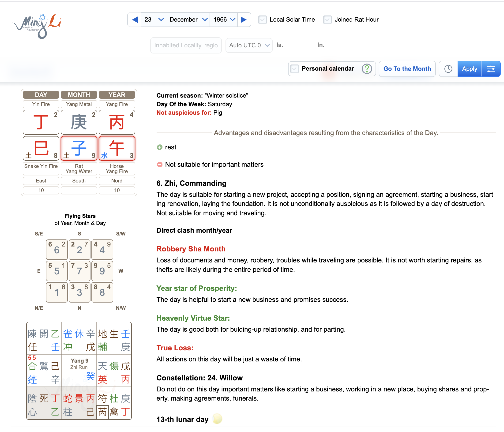The image size is (504, 432).
Task: Go to next day with right arrow
Action: pyautogui.click(x=244, y=19)
